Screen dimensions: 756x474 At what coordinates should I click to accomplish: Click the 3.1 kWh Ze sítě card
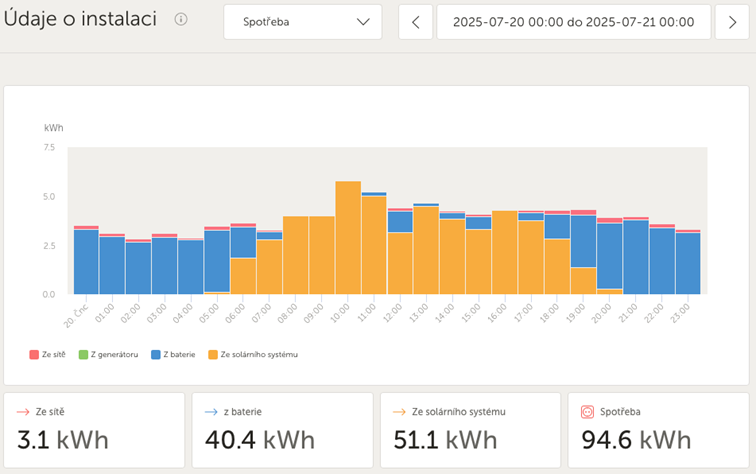click(94, 430)
